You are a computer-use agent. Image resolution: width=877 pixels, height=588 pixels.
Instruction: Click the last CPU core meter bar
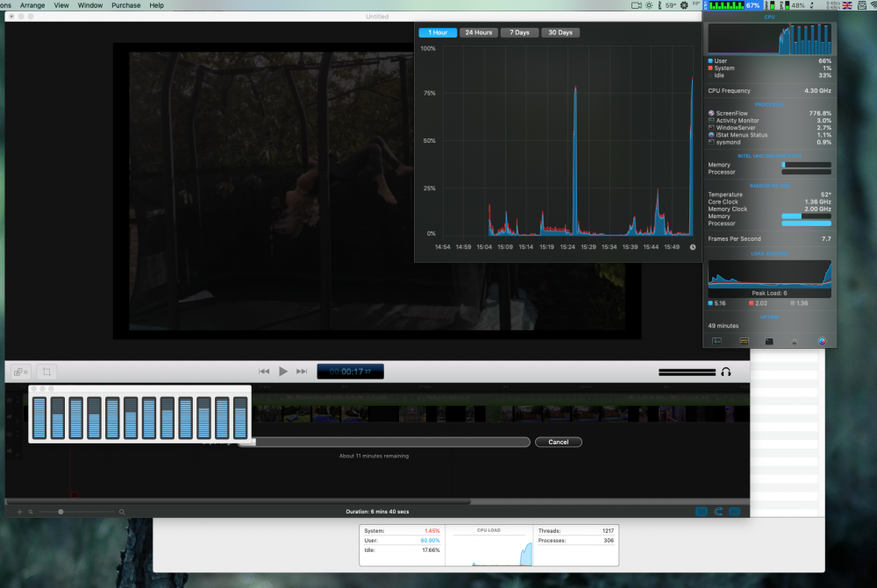[240, 417]
